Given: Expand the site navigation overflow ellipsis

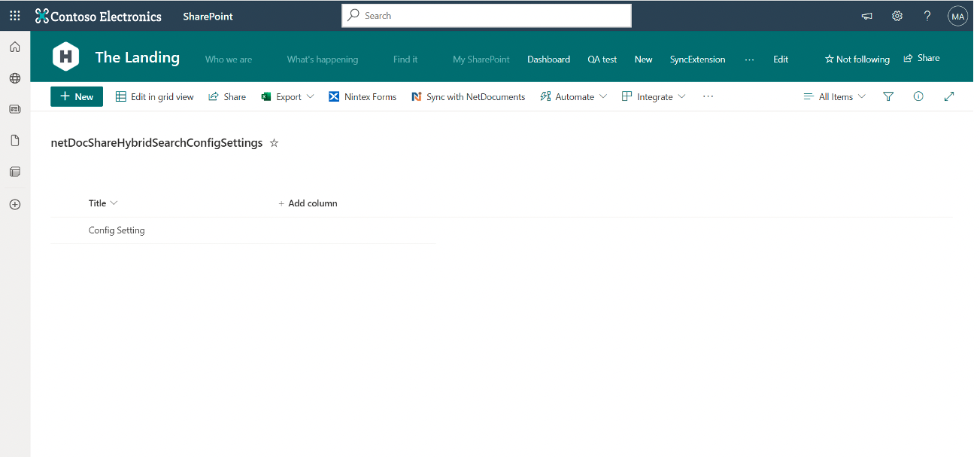Looking at the screenshot, I should (749, 59).
